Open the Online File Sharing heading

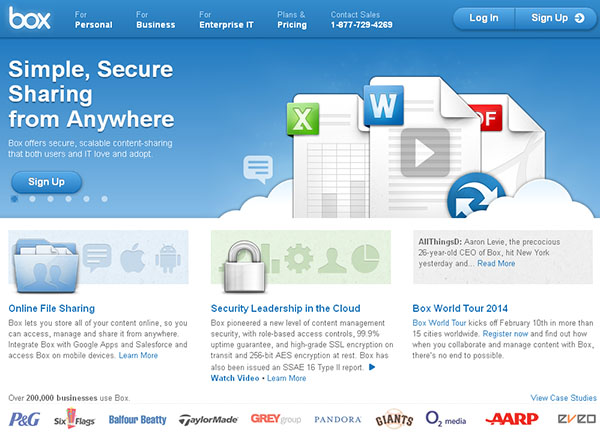tap(52, 308)
